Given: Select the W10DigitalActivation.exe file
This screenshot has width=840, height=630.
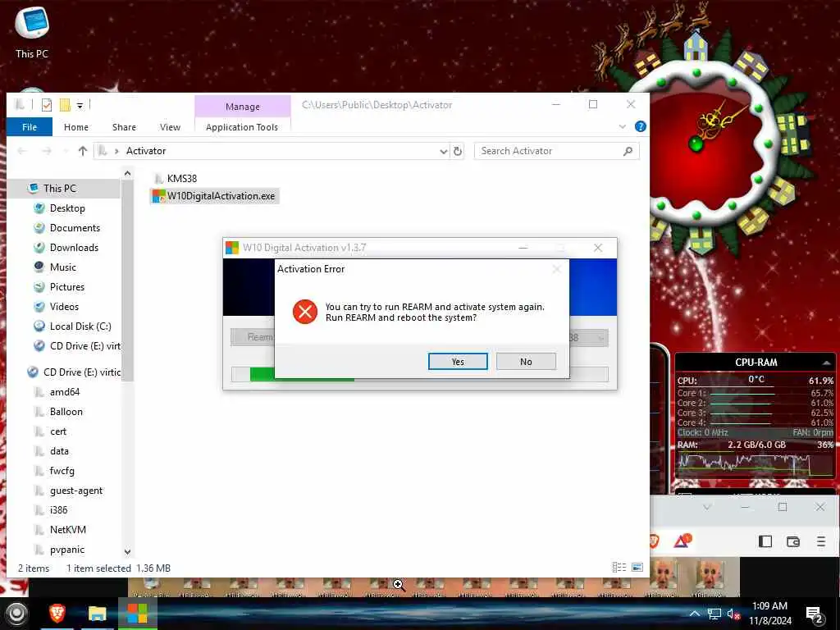Looking at the screenshot, I should (214, 196).
